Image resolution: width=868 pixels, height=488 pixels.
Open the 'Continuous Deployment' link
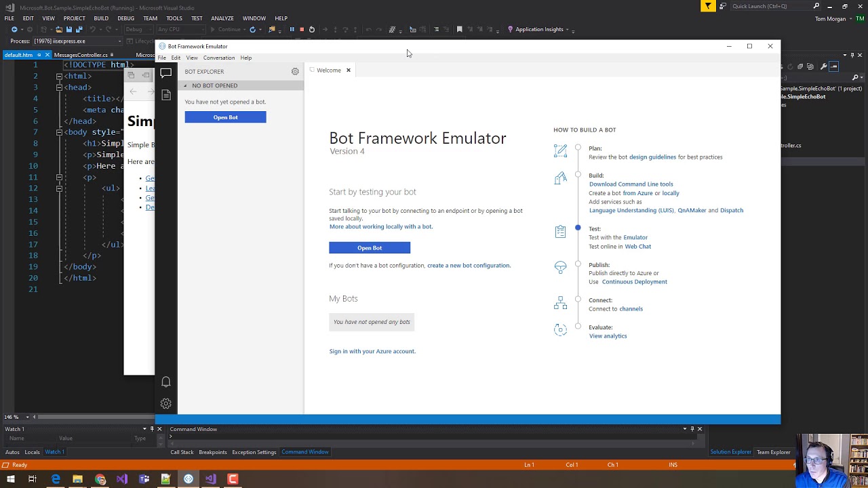click(x=635, y=282)
